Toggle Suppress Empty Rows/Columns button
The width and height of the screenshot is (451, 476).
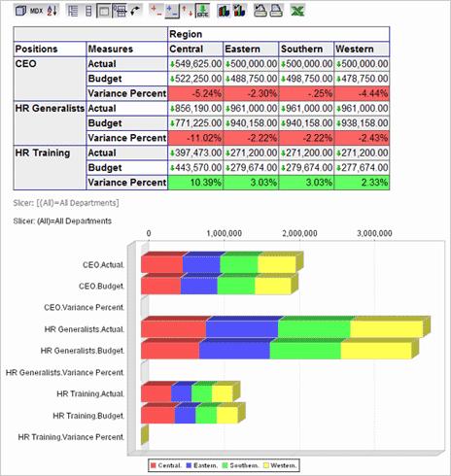(120, 11)
